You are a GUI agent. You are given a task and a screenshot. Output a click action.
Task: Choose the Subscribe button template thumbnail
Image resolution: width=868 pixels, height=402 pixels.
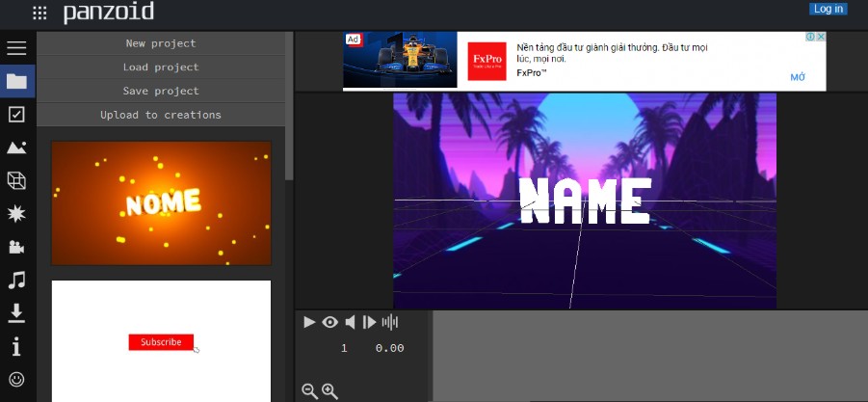point(161,341)
